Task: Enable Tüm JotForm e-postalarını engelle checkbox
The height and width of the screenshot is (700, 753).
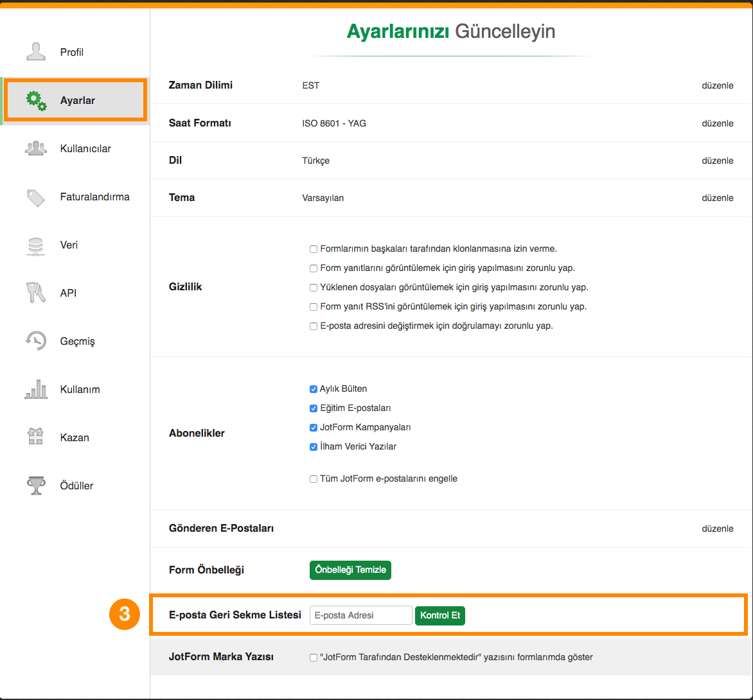Action: (314, 479)
